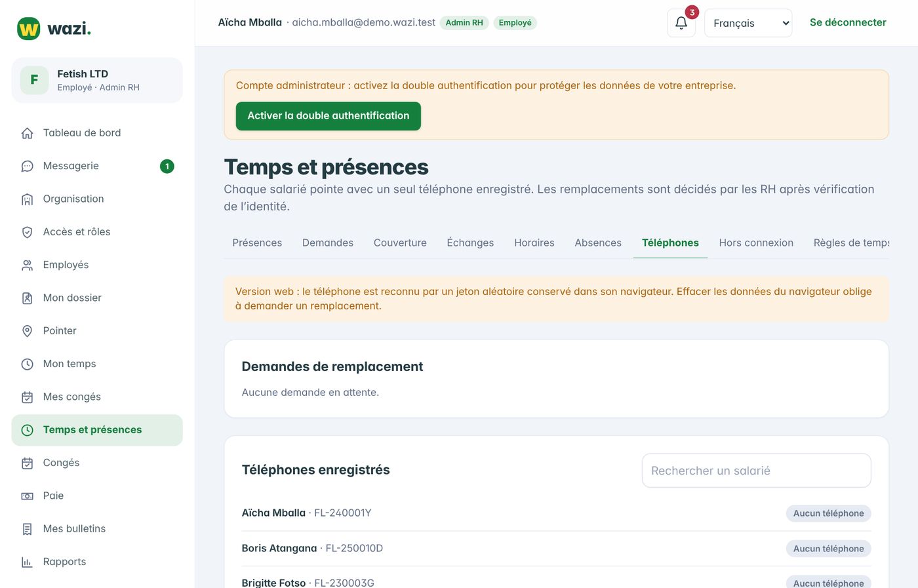Image resolution: width=918 pixels, height=588 pixels.
Task: Click the wazi logo icon
Action: click(28, 29)
